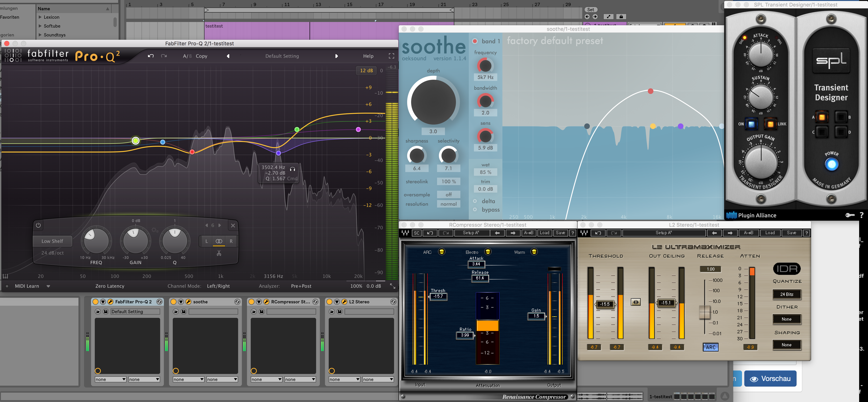Click the RCompressor Load button
This screenshot has height=402, width=868.
coord(544,233)
